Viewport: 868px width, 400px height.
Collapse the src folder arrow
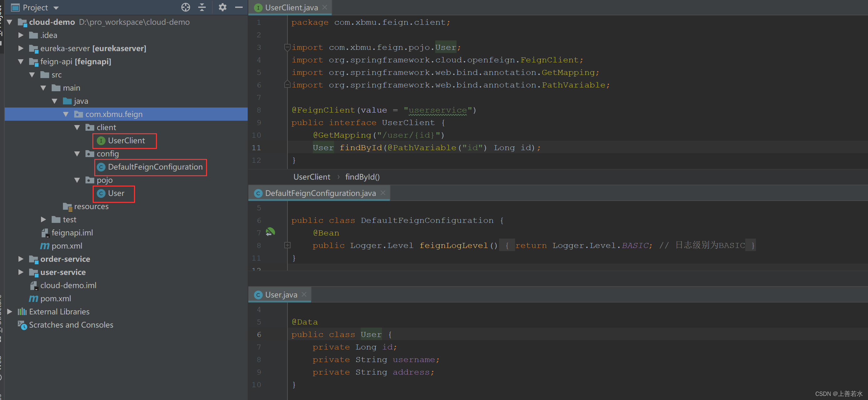coord(32,75)
